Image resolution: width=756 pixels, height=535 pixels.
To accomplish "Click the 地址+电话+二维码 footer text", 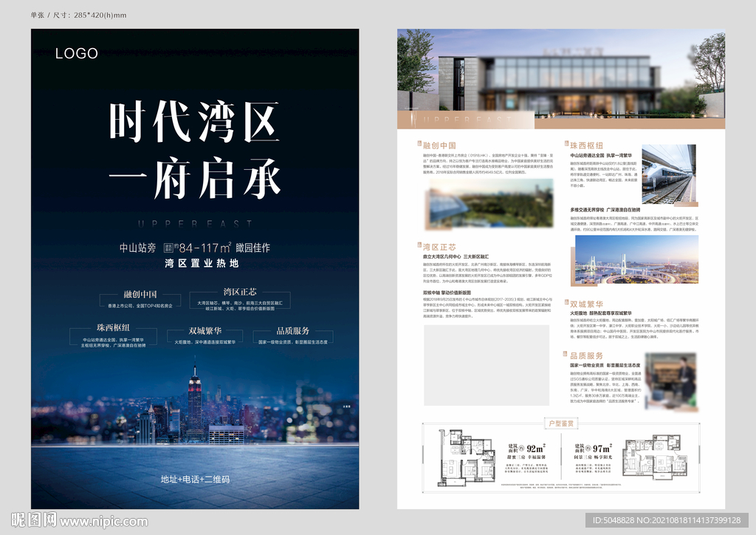I will coord(195,480).
